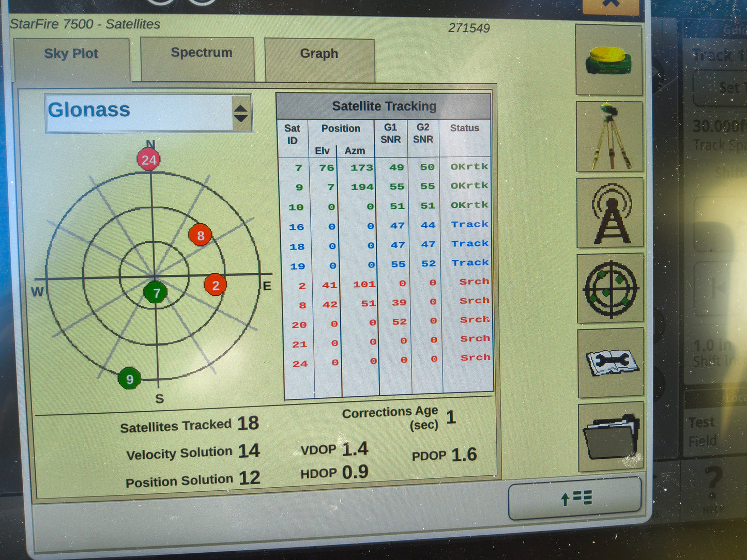Open the Graph tab
Screen dimensions: 747x560
tap(319, 54)
